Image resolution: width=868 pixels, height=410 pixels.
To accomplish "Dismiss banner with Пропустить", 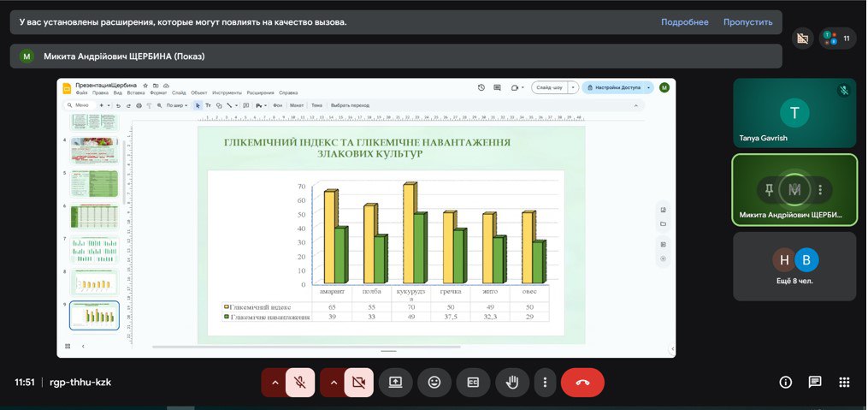I will coord(747,22).
